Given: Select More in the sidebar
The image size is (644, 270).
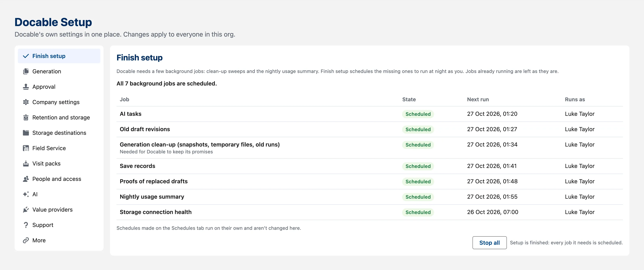Looking at the screenshot, I should pyautogui.click(x=59, y=240).
